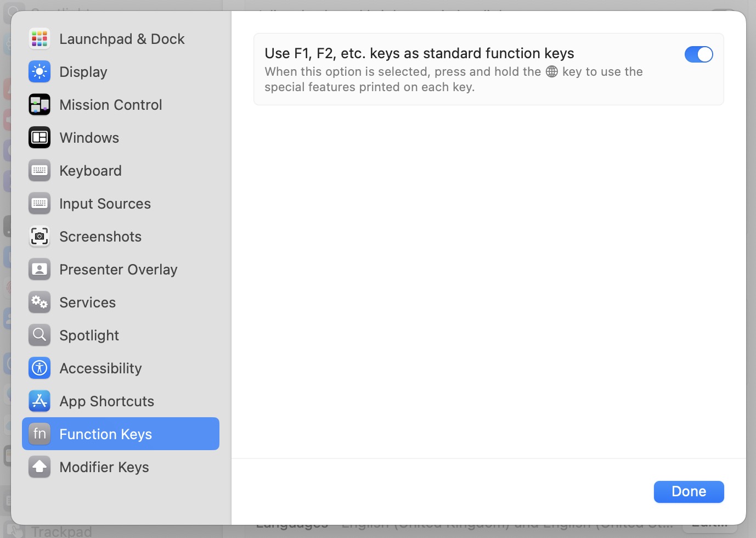Image resolution: width=756 pixels, height=538 pixels.
Task: Select Modifier Keys in the sidebar
Action: (104, 467)
